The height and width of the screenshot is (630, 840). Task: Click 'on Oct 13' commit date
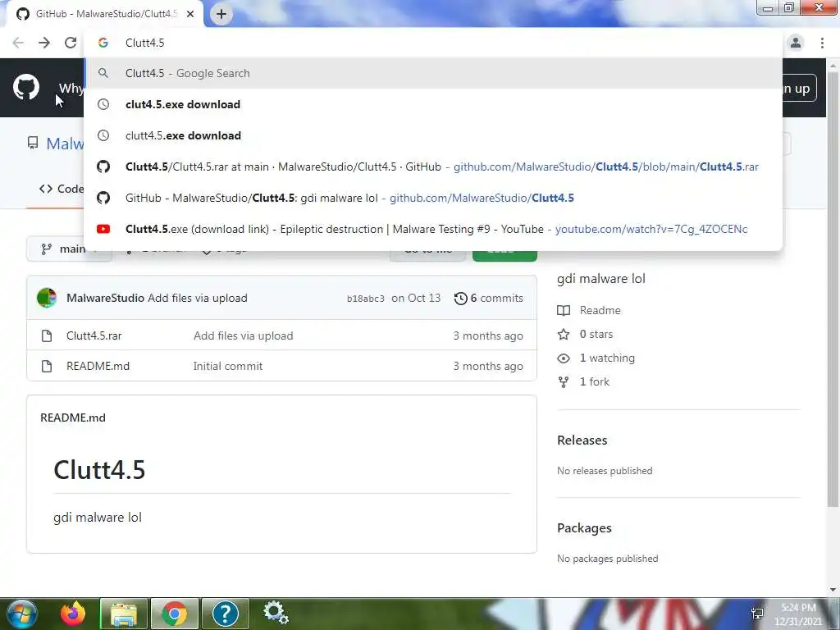coord(416,298)
